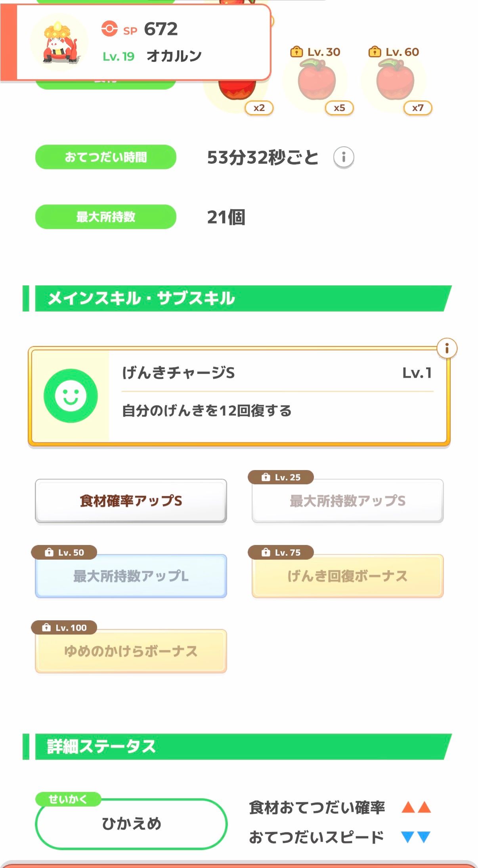The width and height of the screenshot is (478, 868).
Task: Tap the おてつだい時間 green label
Action: (x=105, y=157)
